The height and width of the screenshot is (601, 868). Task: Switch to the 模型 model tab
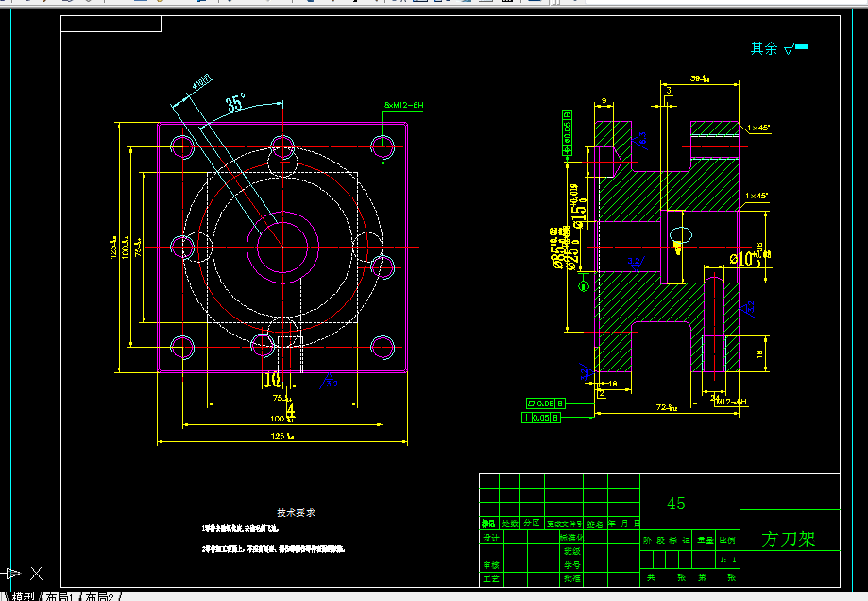click(24, 596)
